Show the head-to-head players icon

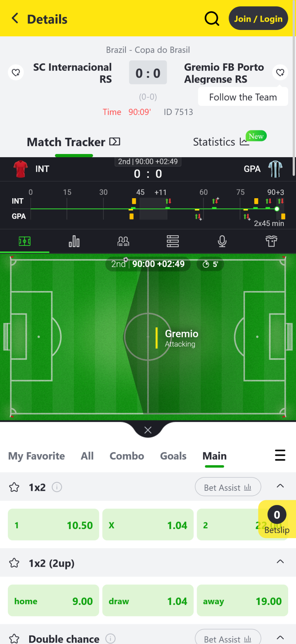pos(123,241)
